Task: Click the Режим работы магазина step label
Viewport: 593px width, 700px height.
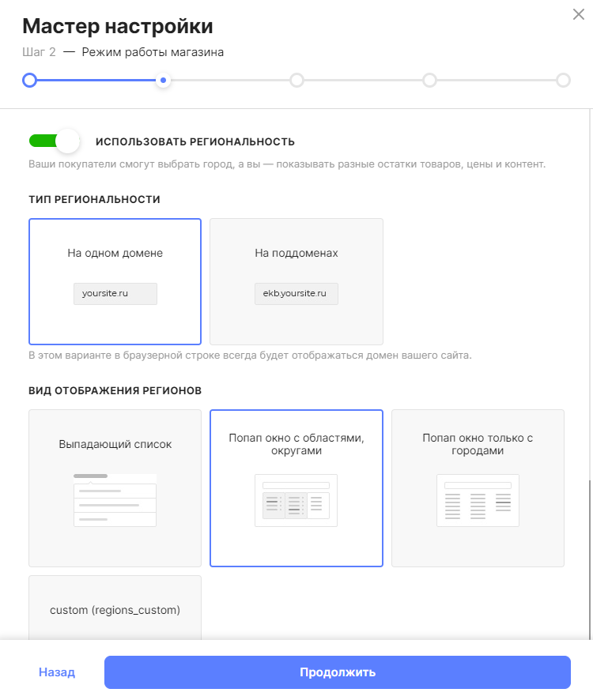Action: 153,52
